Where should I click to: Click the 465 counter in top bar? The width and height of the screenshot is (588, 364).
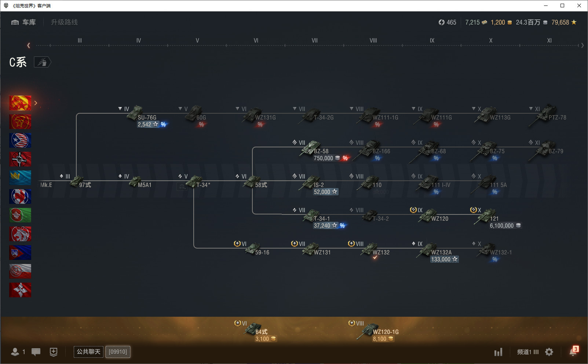pos(448,22)
